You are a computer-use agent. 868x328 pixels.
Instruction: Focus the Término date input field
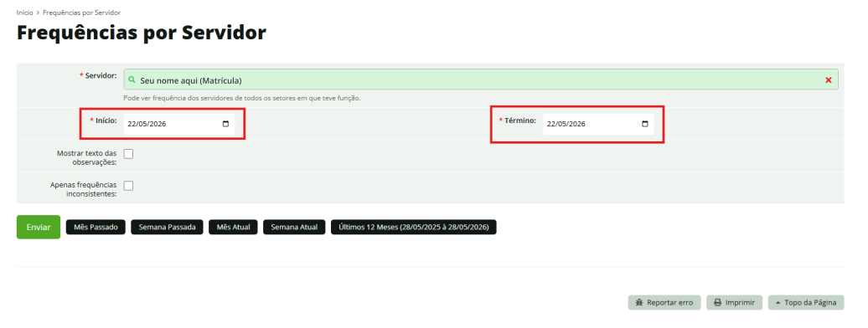click(x=598, y=124)
